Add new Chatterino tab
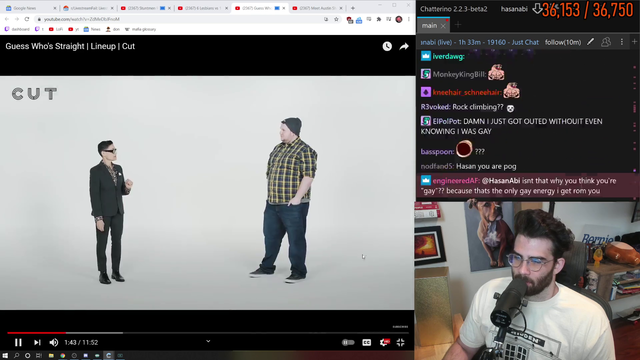The height and width of the screenshot is (360, 640). click(458, 25)
